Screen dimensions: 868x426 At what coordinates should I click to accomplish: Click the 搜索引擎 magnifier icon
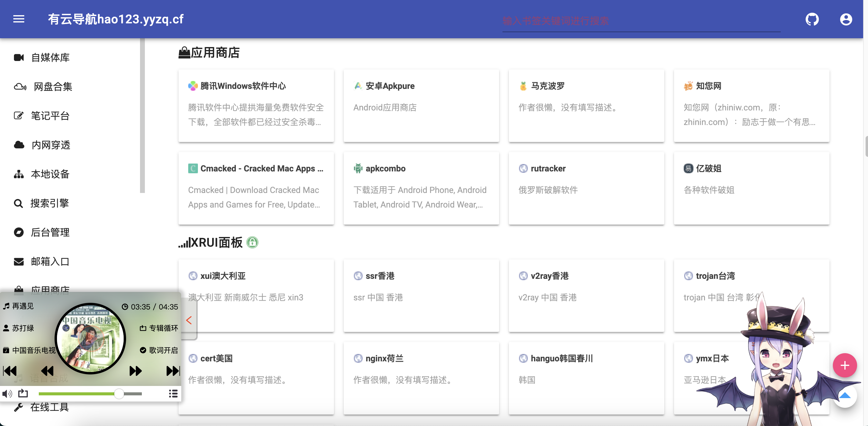(18, 203)
